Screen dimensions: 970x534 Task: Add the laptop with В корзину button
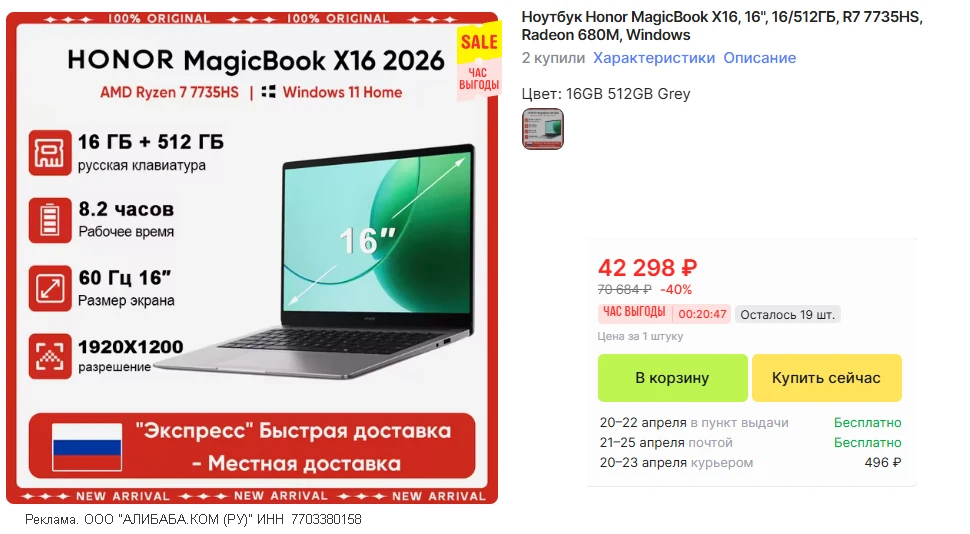672,378
